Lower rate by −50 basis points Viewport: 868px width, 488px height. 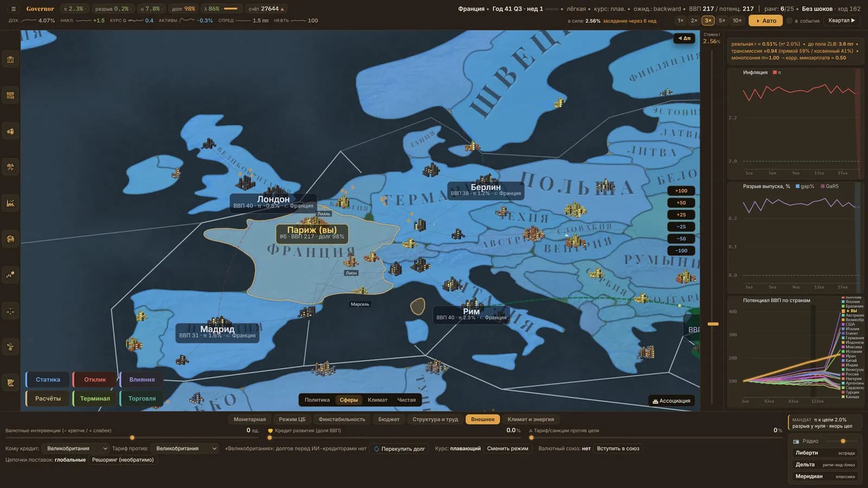(681, 239)
